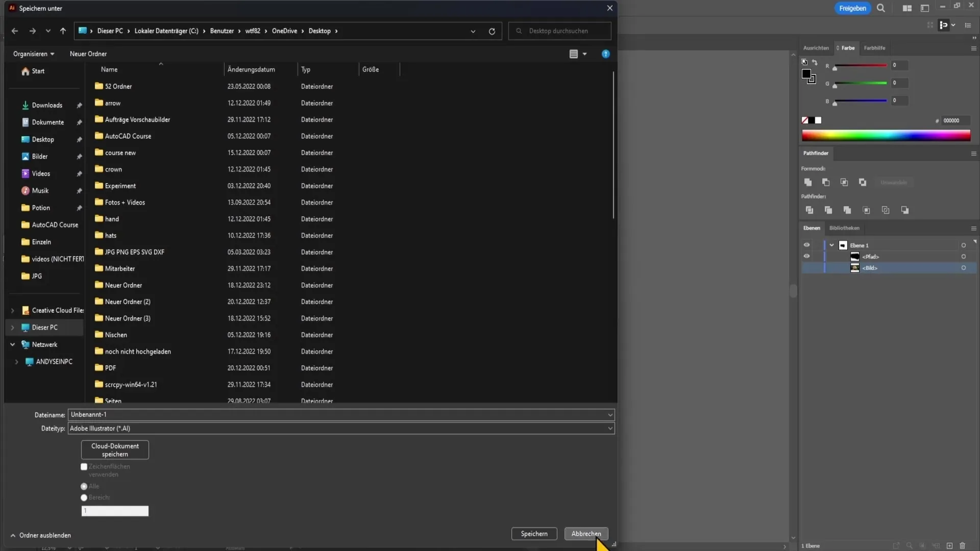Click the Dateiname input field
Image resolution: width=980 pixels, height=551 pixels.
click(x=339, y=414)
